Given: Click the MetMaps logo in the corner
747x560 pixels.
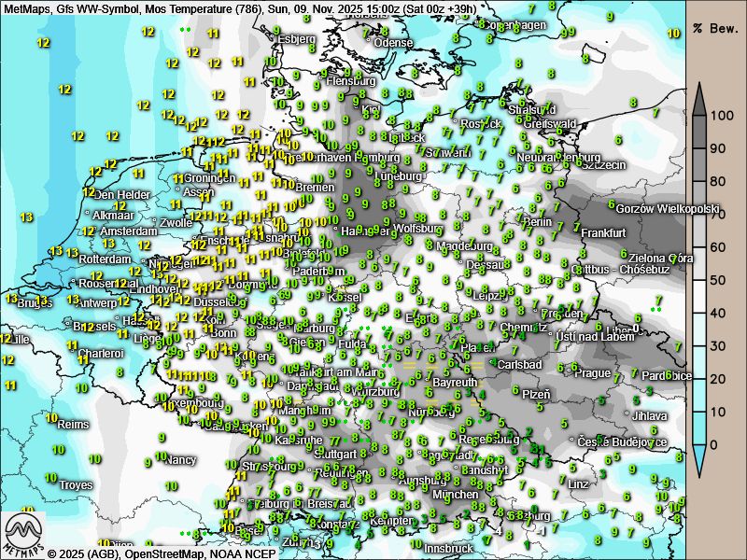Looking at the screenshot, I should click(x=25, y=534).
